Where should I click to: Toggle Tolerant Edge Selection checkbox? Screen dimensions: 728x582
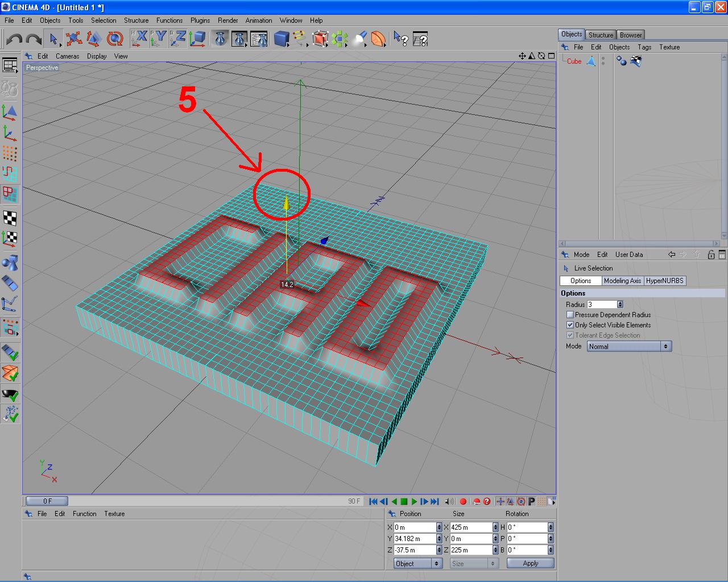[x=570, y=335]
